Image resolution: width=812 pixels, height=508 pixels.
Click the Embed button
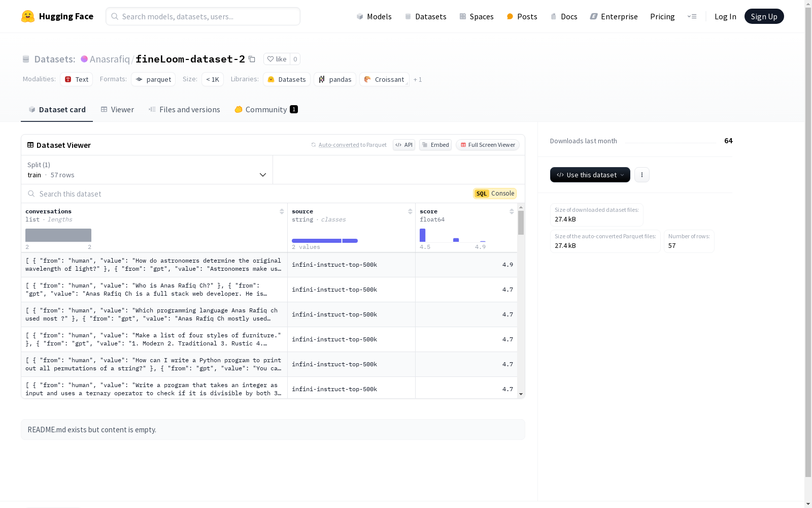[435, 145]
